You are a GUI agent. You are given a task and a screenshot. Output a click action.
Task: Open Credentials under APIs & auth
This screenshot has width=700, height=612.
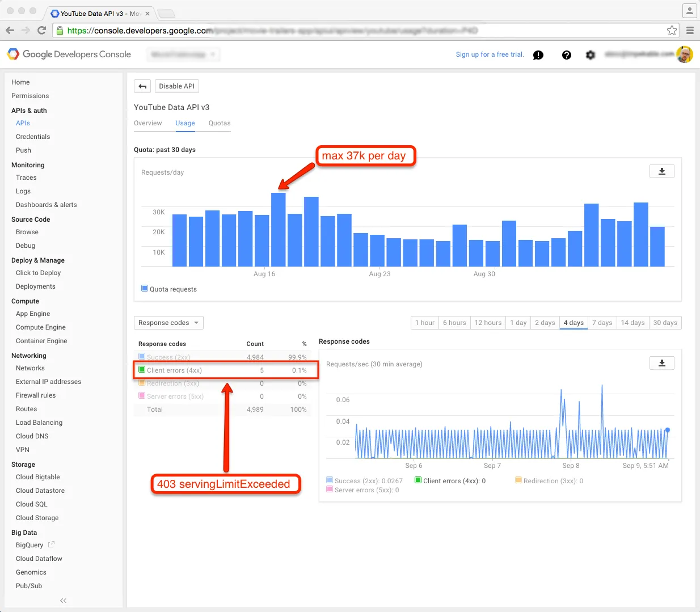point(33,137)
